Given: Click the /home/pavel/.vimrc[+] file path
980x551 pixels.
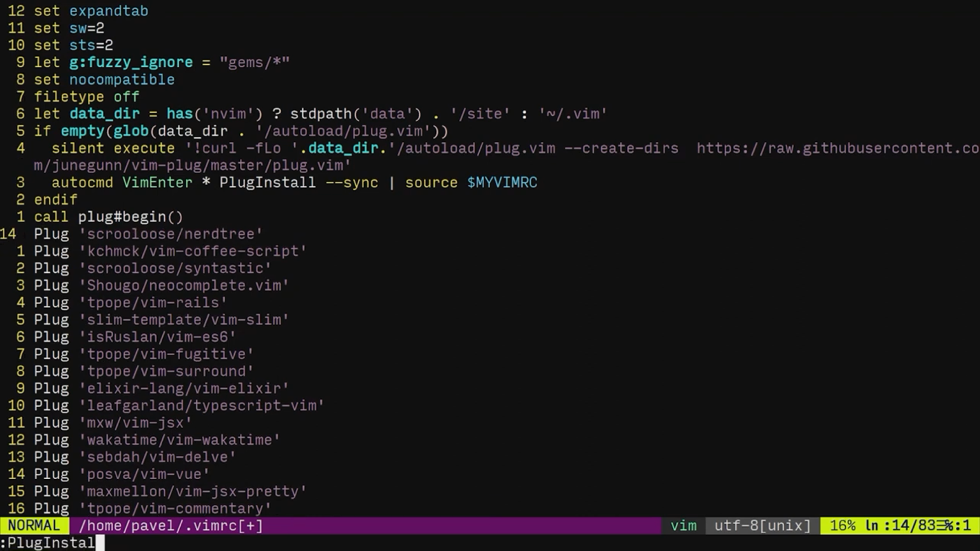Looking at the screenshot, I should tap(171, 526).
